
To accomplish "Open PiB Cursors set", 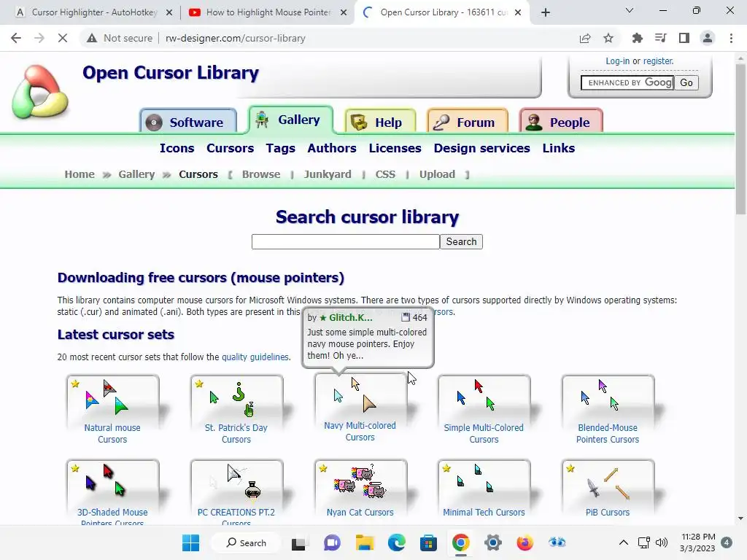I will [608, 489].
